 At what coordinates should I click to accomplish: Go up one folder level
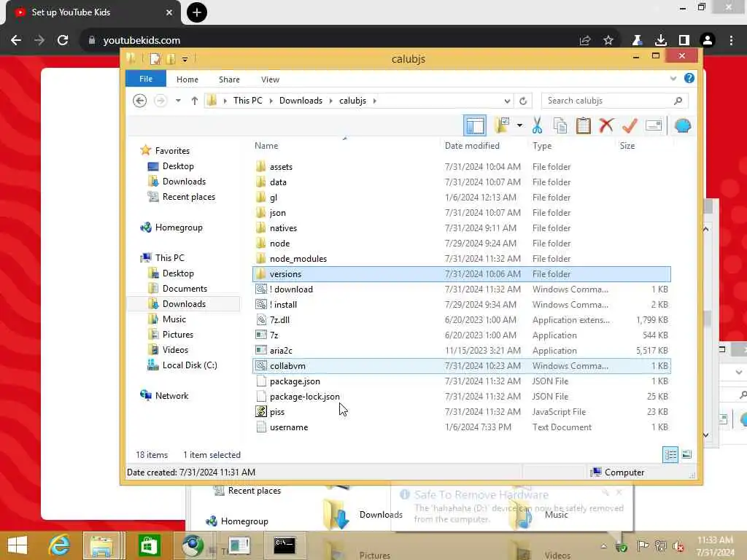[194, 101]
